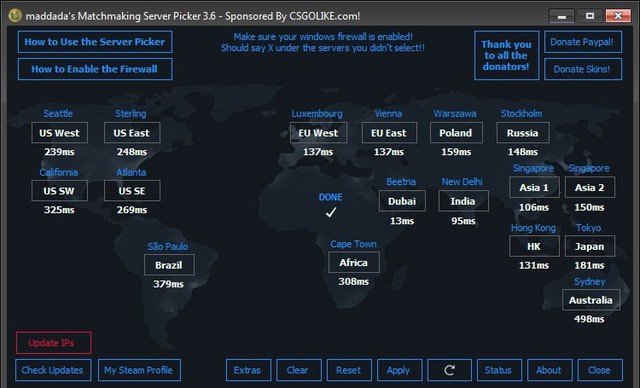Click the red Update IPs button

point(53,343)
